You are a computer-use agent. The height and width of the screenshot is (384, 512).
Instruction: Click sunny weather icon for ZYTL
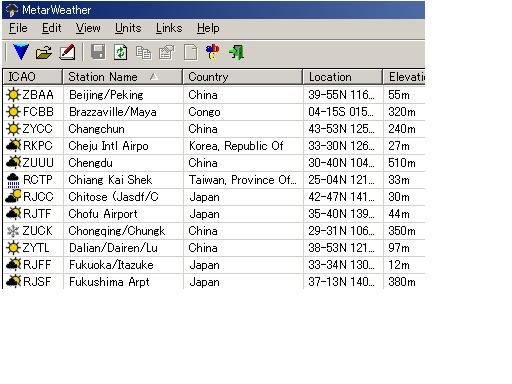13,248
